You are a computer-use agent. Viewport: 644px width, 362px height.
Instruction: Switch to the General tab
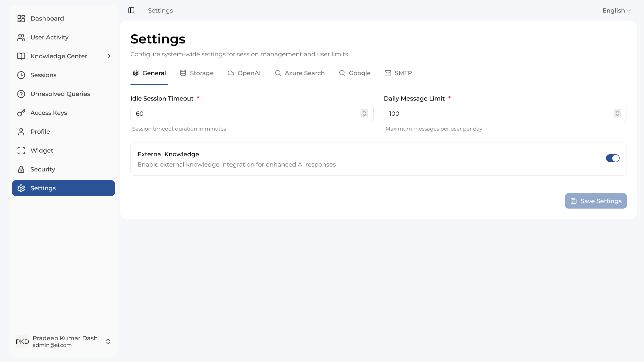[x=149, y=73]
